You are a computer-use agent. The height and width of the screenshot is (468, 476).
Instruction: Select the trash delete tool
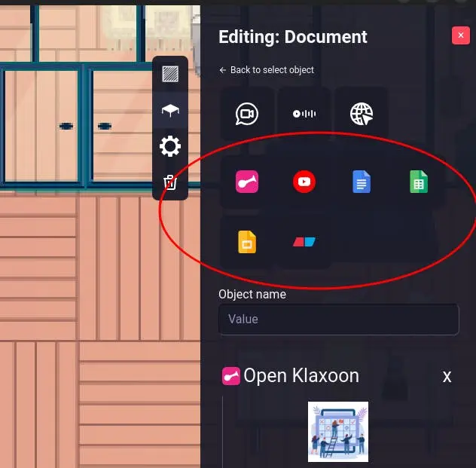coord(170,182)
